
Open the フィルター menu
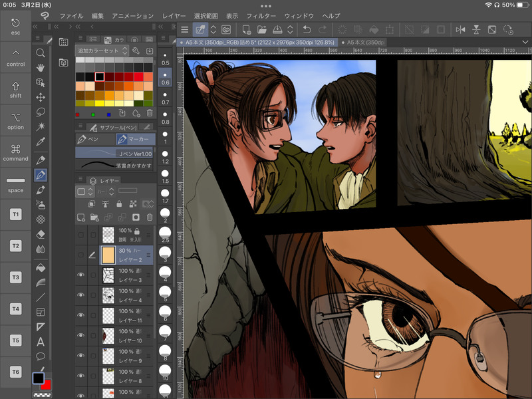click(261, 16)
